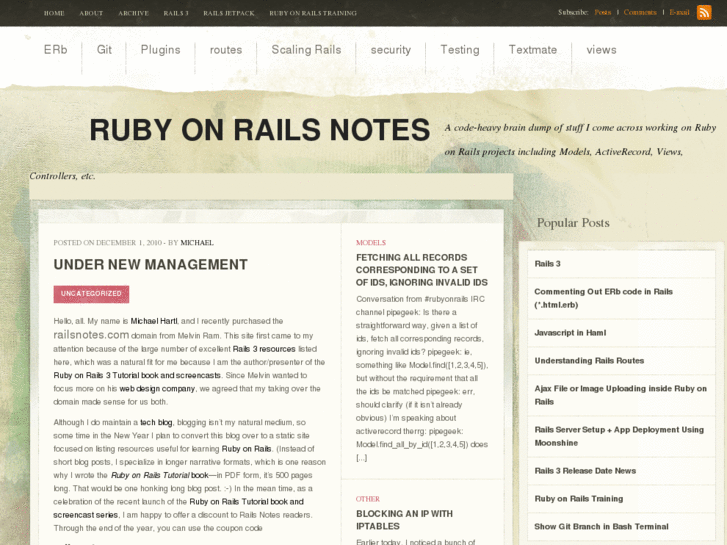Subscribe to the Comments feed
The width and height of the screenshot is (727, 545).
[x=640, y=13]
